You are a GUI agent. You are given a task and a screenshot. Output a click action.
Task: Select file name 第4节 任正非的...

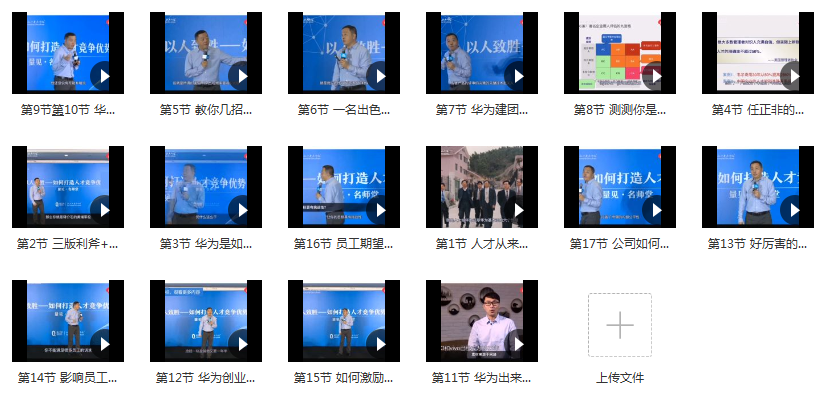pos(758,110)
